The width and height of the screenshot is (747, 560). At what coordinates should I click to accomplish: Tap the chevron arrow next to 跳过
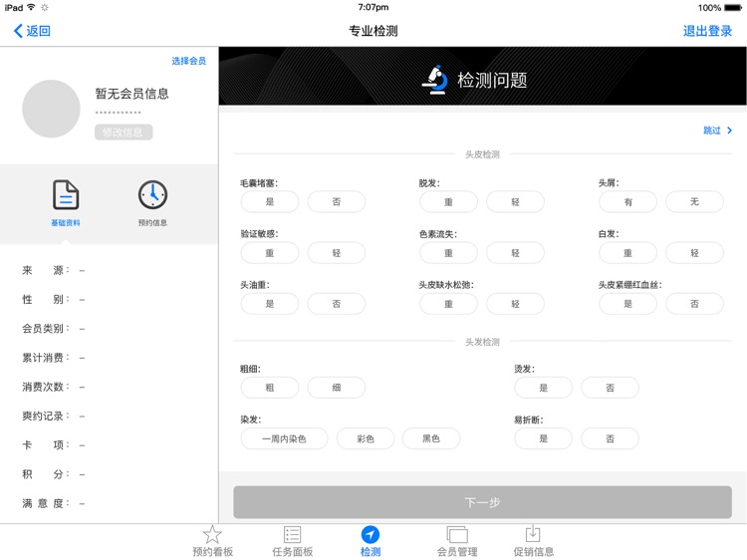point(729,131)
